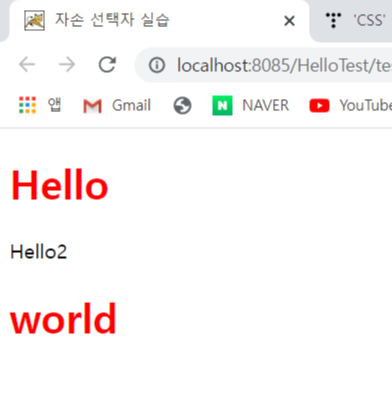The height and width of the screenshot is (417, 392).
Task: Open the NAVER bookmark
Action: 251,105
